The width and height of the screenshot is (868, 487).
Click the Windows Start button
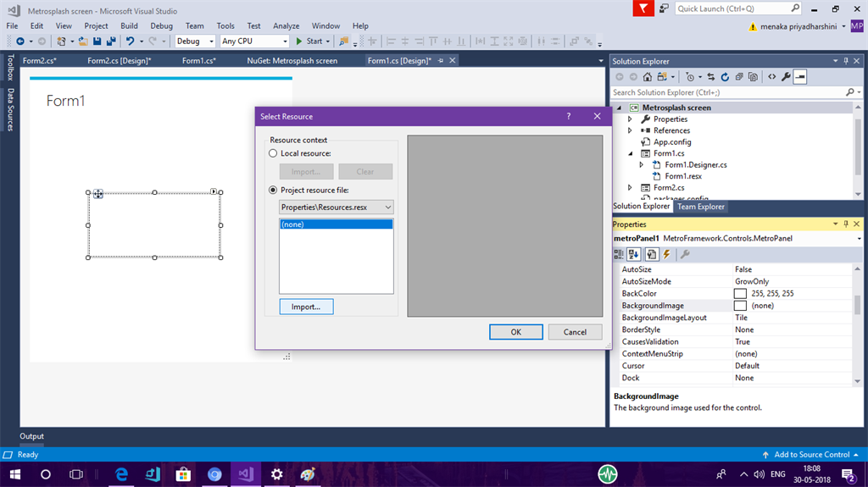[15, 474]
